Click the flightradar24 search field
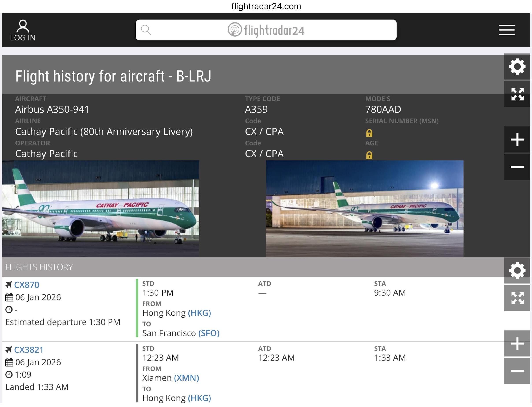 [267, 30]
